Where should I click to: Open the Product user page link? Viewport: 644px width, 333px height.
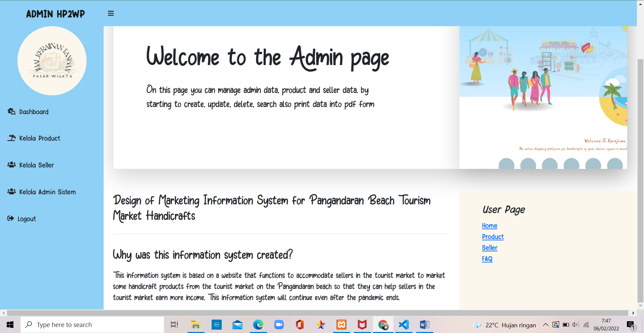tap(492, 237)
